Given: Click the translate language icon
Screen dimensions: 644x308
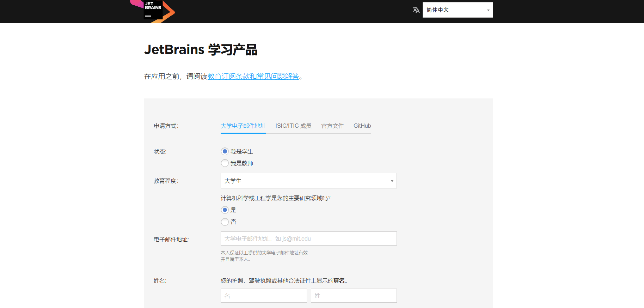Looking at the screenshot, I should (416, 10).
